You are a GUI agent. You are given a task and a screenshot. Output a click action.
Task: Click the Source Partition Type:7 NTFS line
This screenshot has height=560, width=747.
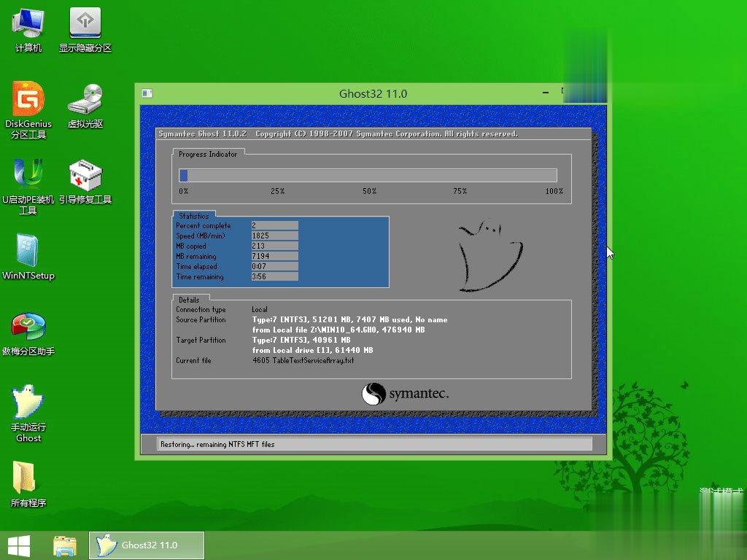[349, 319]
